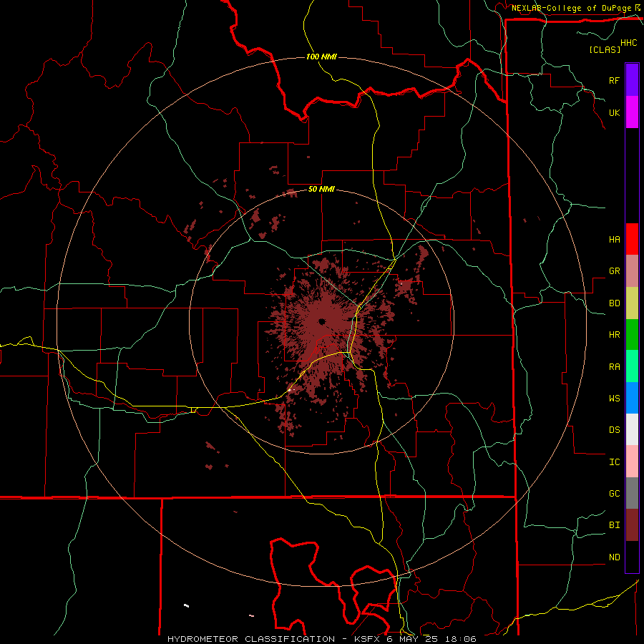Click the HA red legend color swatch
This screenshot has height=644, width=644.
632,239
